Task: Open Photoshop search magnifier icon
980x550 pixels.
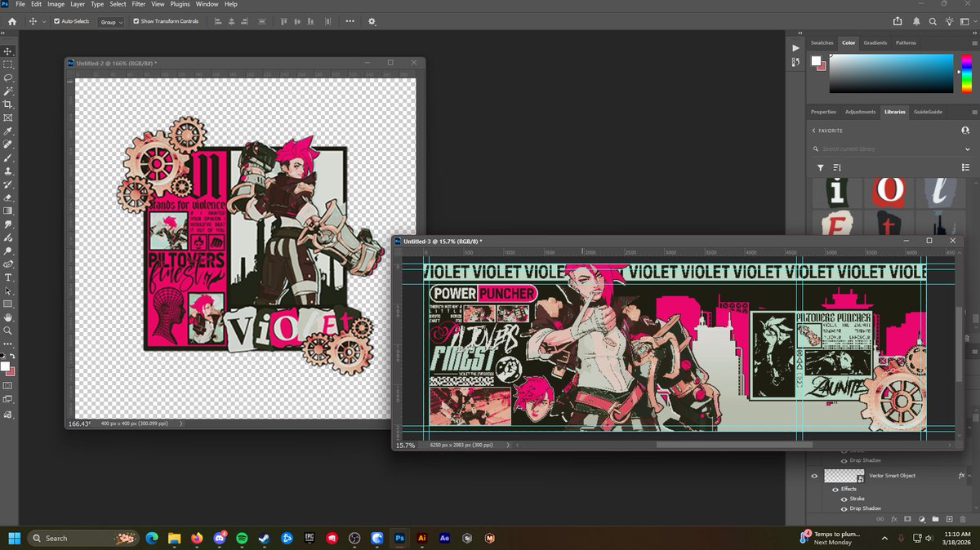Action: pos(931,21)
